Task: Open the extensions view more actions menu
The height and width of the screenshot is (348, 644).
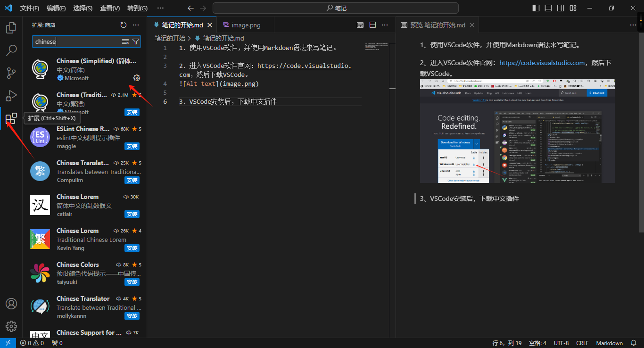Action: tap(136, 25)
